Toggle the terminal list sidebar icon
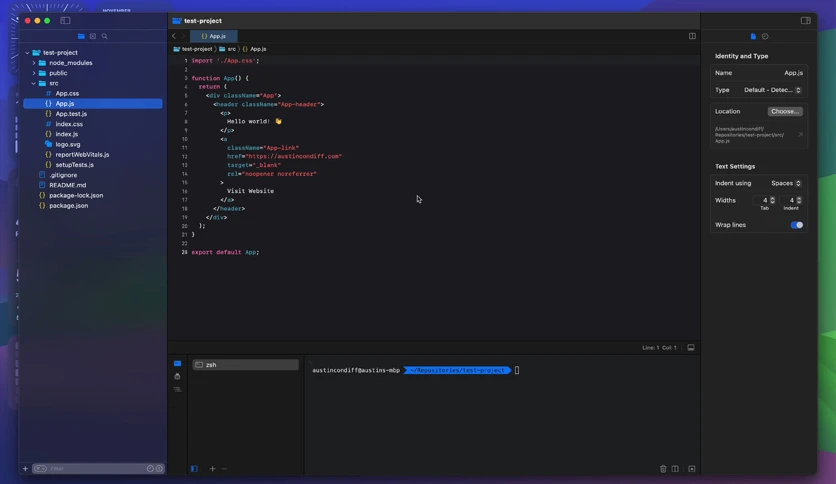 tap(194, 469)
